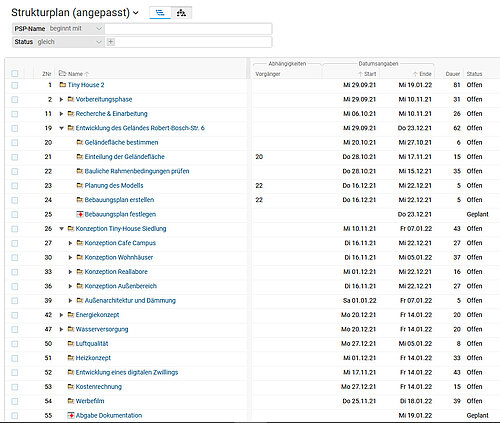
Task: Click the folder icon of Tiny House 2
Action: pos(62,85)
